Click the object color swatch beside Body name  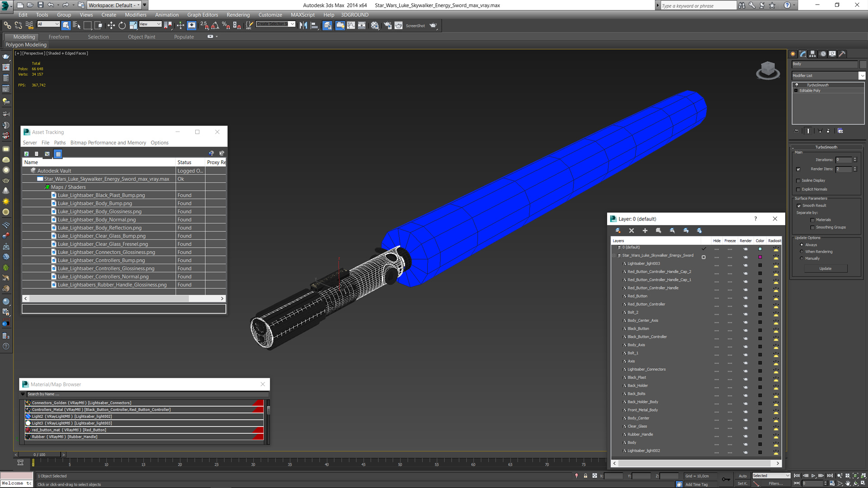tap(863, 64)
